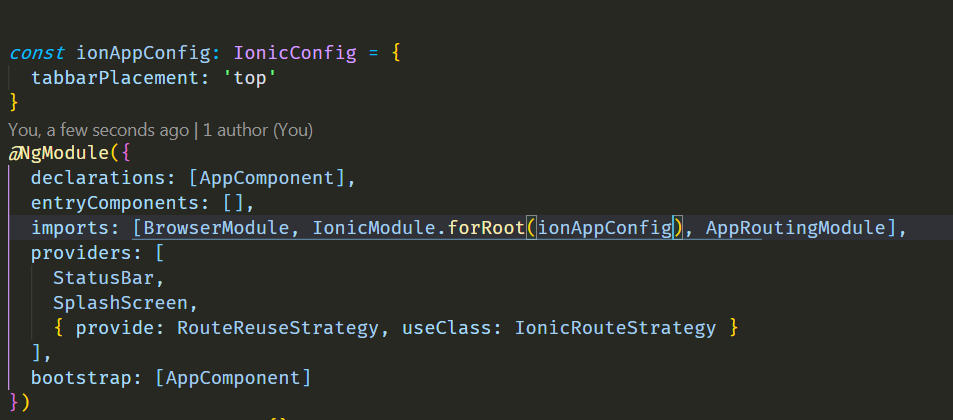Screen dimensions: 953x420
Task: Select the IonicConfig type annotation
Action: point(295,53)
